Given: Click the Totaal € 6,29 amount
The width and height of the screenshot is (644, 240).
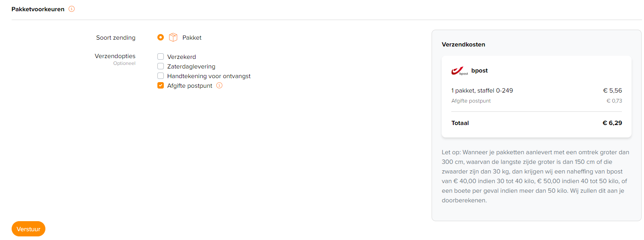Looking at the screenshot, I should click(x=612, y=123).
